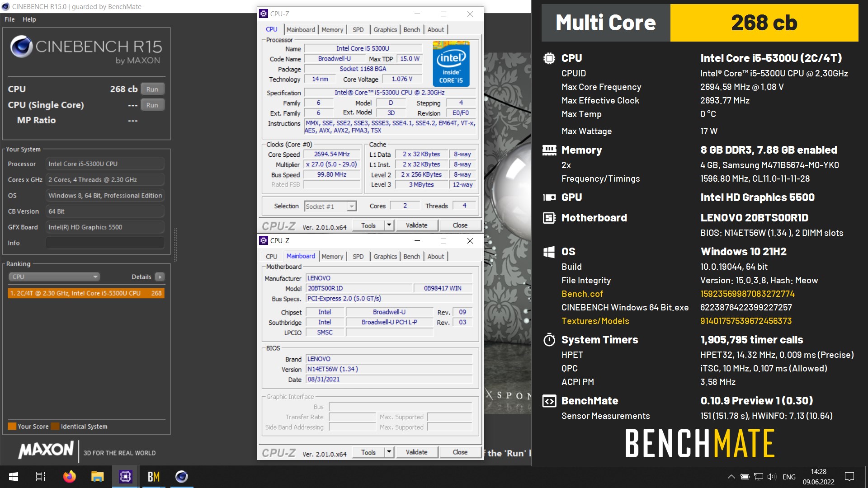The height and width of the screenshot is (488, 868).
Task: Open Memory tab in upper CPU-Z
Action: tap(332, 29)
